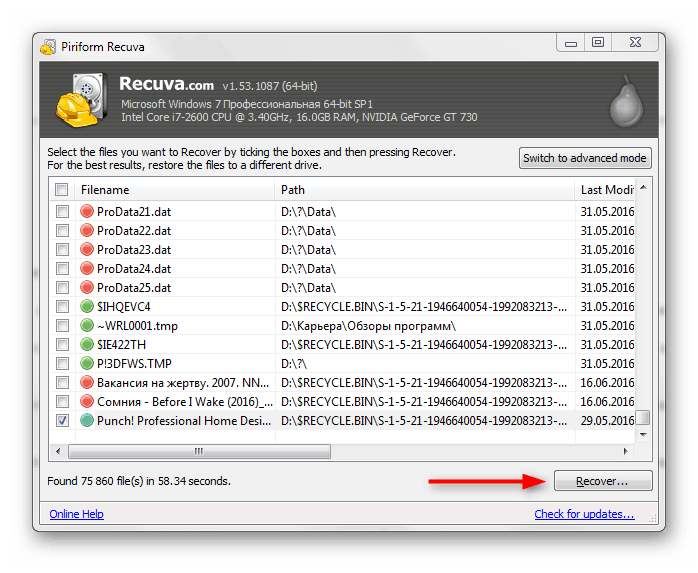Image resolution: width=698 pixels, height=573 pixels.
Task: Sort by the Path column header
Action: 424,190
